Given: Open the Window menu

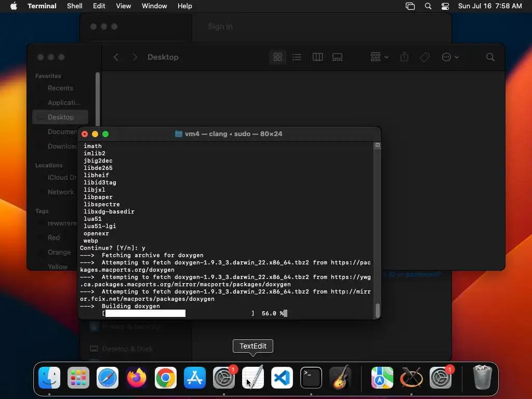Looking at the screenshot, I should click(x=154, y=6).
